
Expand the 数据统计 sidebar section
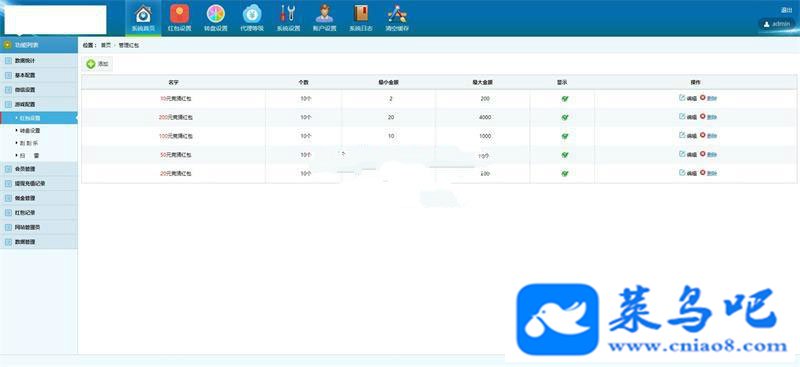pyautogui.click(x=39, y=60)
